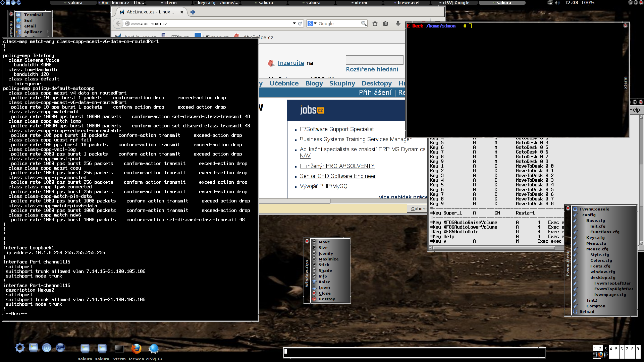Click Destroy in Window-Ops menu
This screenshot has width=644, height=362.
(327, 299)
